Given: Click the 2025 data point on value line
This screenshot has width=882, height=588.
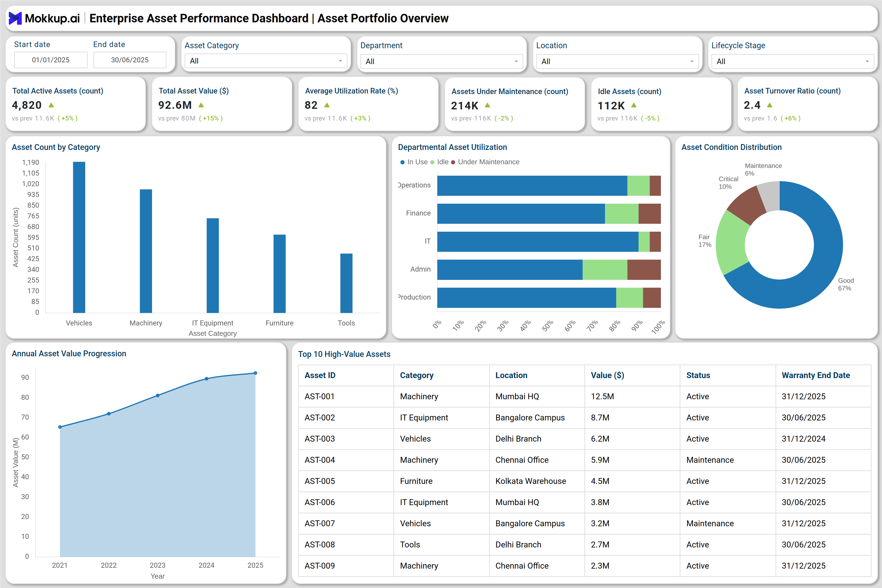Looking at the screenshot, I should (255, 373).
